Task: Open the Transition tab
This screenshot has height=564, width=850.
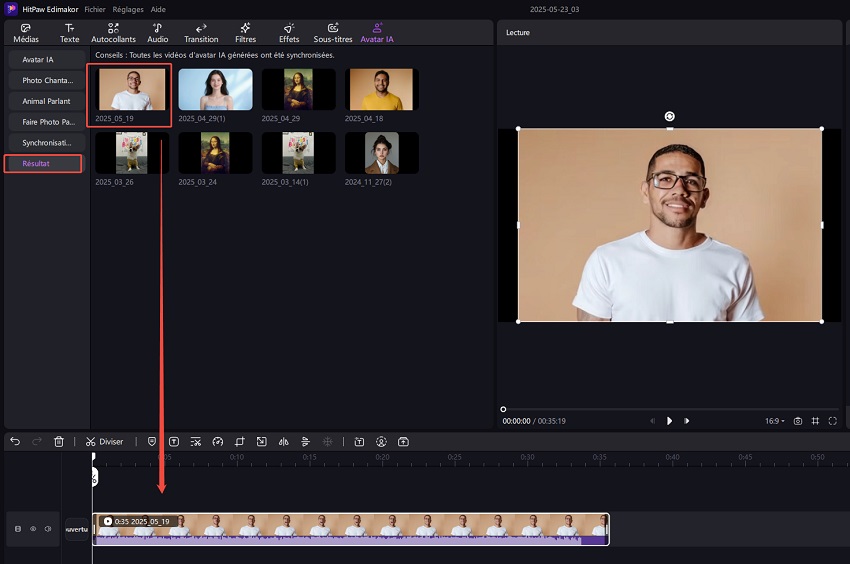Action: pyautogui.click(x=201, y=33)
